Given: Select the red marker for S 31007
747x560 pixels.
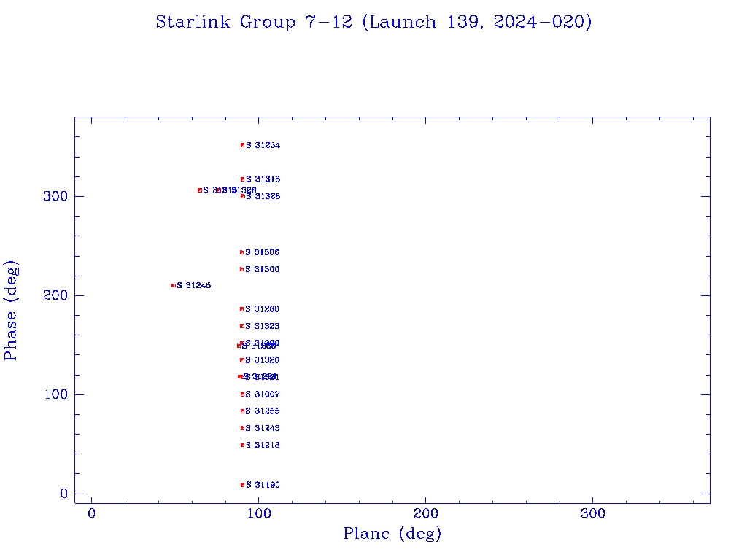Looking at the screenshot, I should (242, 394).
